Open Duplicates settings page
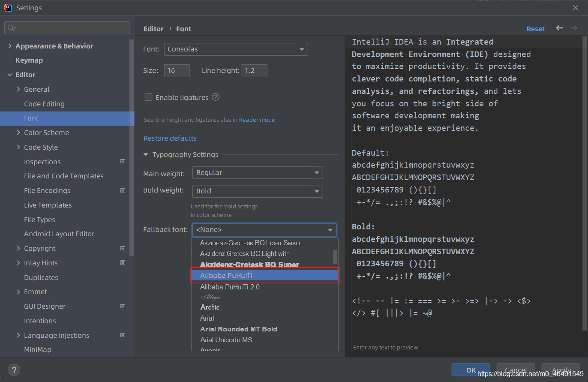 click(x=41, y=277)
